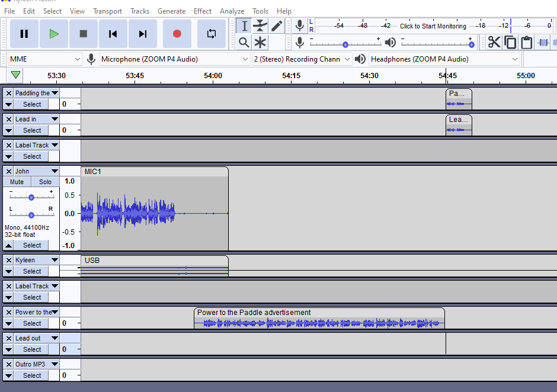557x392 pixels.
Task: Click Select on the Lead in track
Action: pos(32,130)
